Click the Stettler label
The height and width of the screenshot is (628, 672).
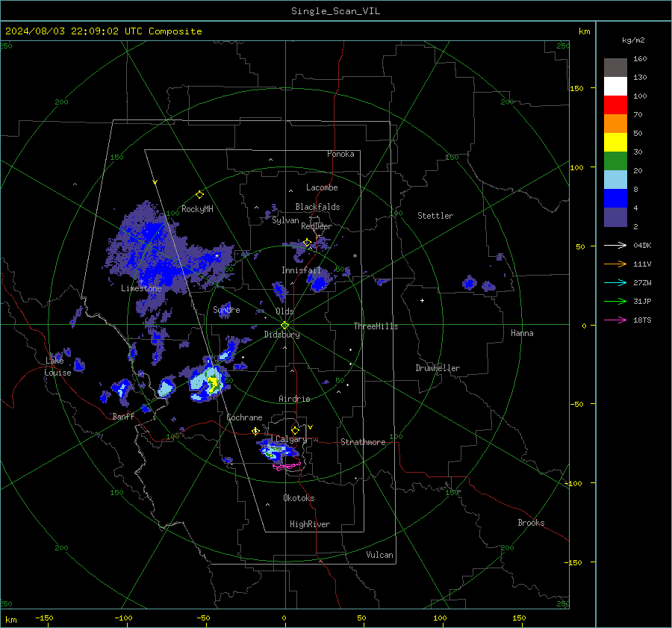pyautogui.click(x=435, y=216)
